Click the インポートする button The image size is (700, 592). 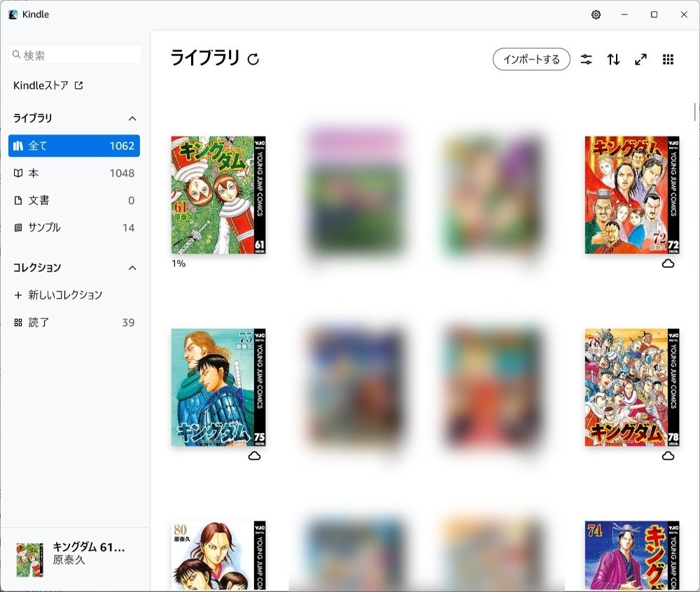pos(531,59)
